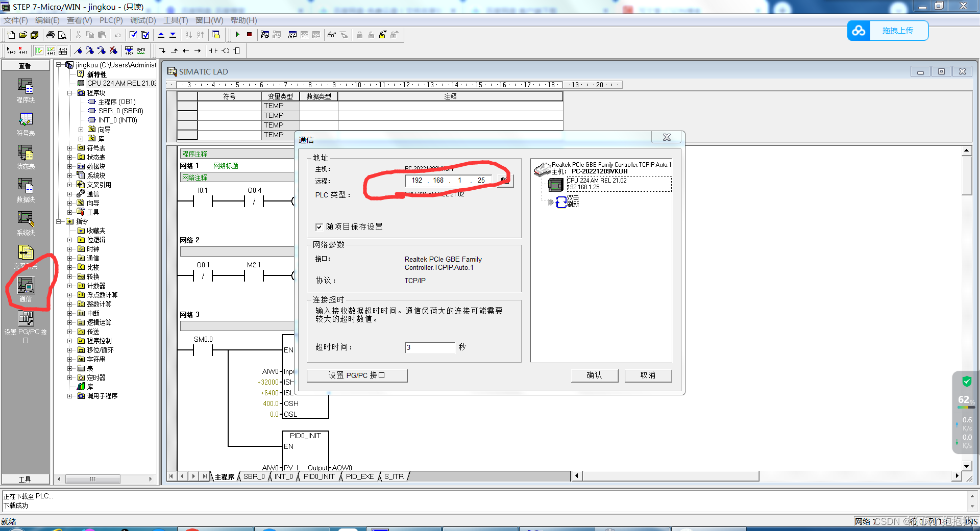Screen dimensions: 980x531
Task: Toggle network comments display in toolbar
Action: pyautogui.click(x=51, y=50)
